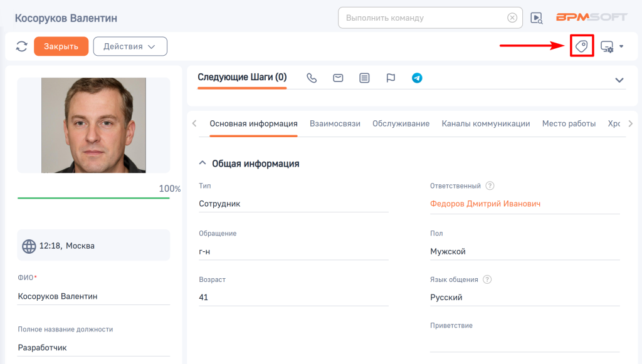Screen dimensions: 642x364
Task: Collapse the Общая информация section
Action: pyautogui.click(x=202, y=164)
